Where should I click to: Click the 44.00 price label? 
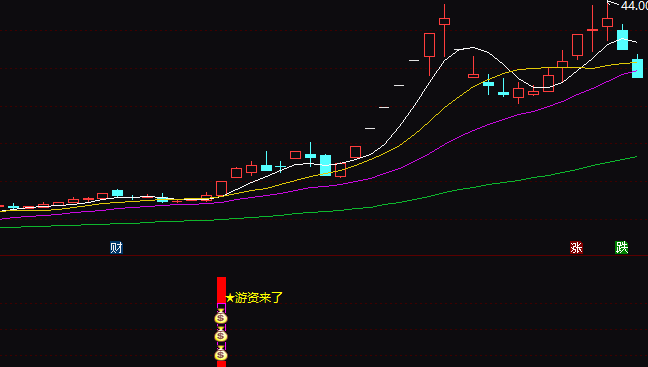point(634,6)
